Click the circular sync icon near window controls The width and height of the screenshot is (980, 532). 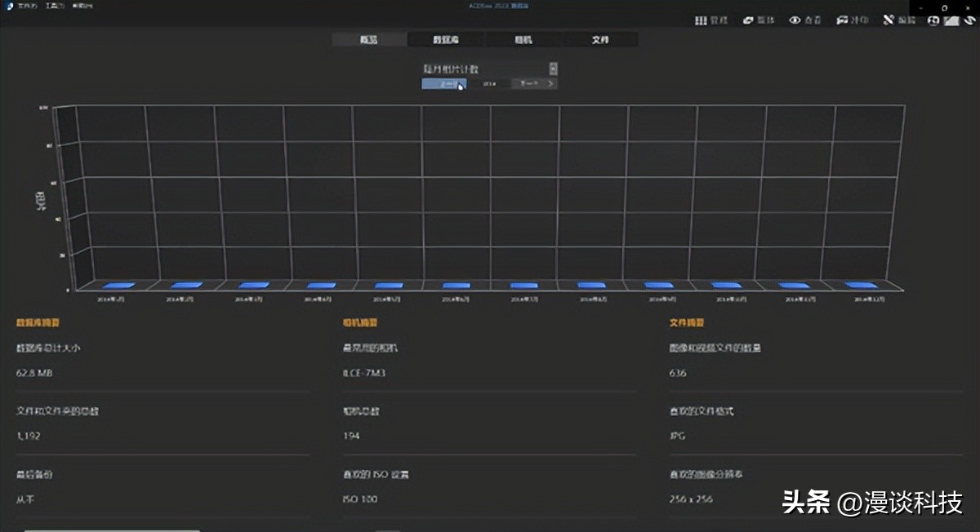[x=933, y=20]
